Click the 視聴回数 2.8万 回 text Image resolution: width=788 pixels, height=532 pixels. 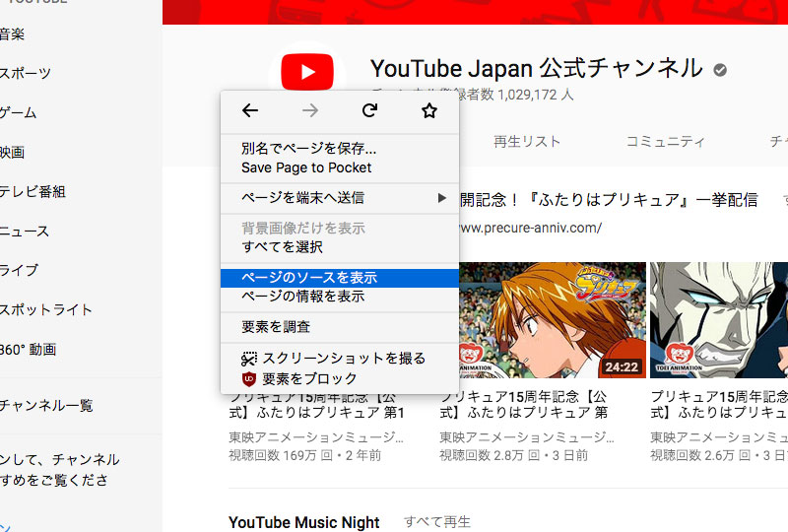point(513,455)
